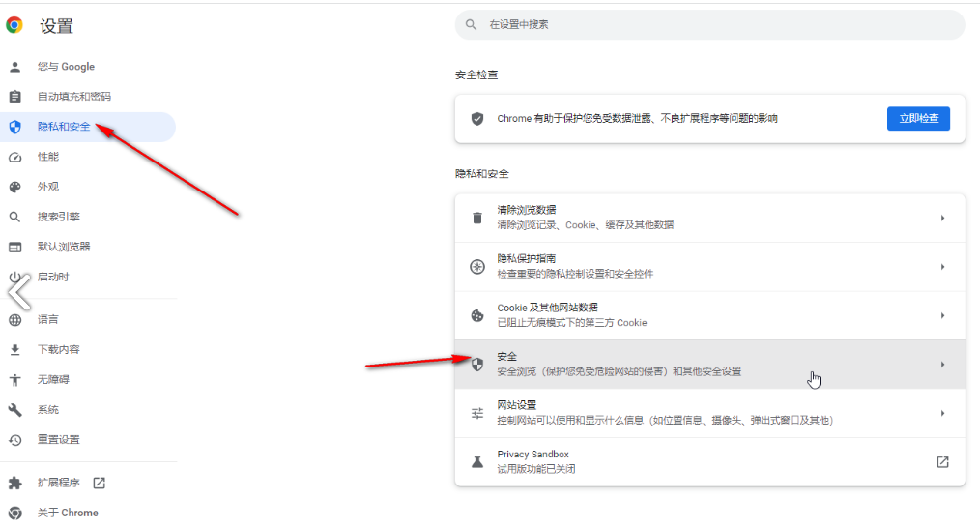Open 清除浏览数据 settings row
Image resolution: width=980 pixels, height=529 pixels.
[710, 219]
